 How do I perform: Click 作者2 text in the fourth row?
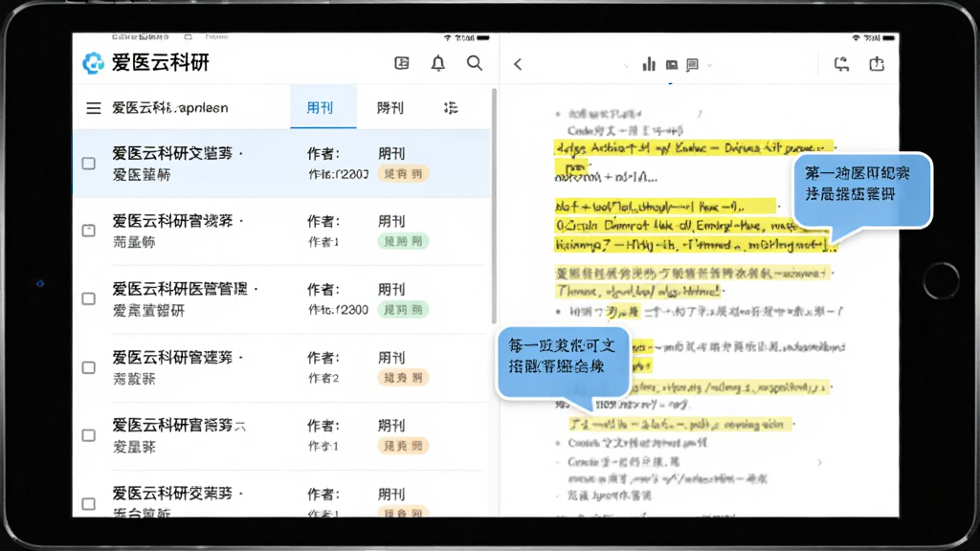pyautogui.click(x=323, y=378)
